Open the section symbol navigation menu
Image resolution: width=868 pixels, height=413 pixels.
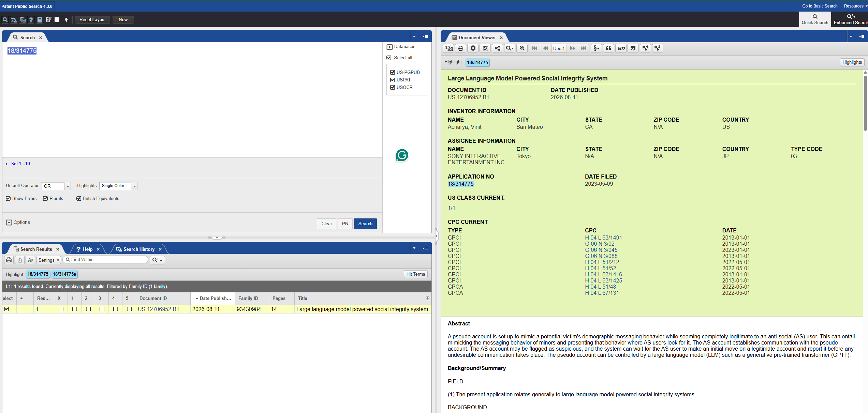click(x=596, y=48)
